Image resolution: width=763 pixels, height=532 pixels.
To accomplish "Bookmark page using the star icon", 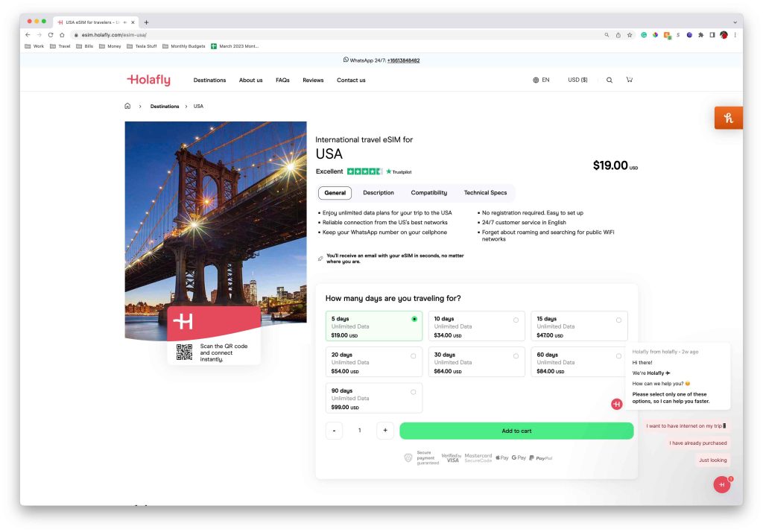I will (630, 35).
